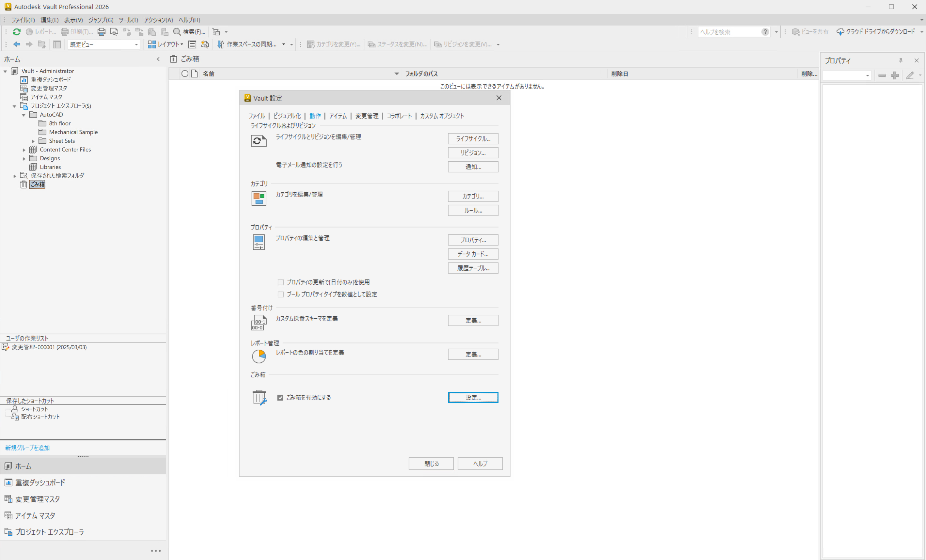Open the 既定ビュー view dropdown
This screenshot has height=560, width=926.
pyautogui.click(x=136, y=44)
